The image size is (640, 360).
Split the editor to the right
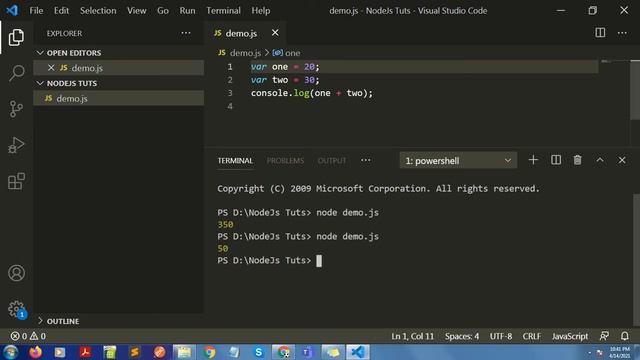600,33
